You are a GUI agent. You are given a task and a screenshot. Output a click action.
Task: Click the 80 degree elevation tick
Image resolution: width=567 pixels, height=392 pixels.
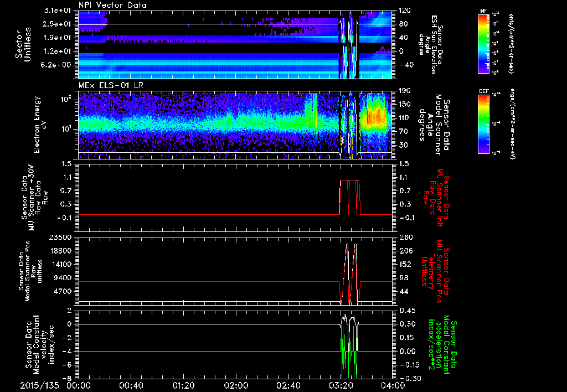403,24
